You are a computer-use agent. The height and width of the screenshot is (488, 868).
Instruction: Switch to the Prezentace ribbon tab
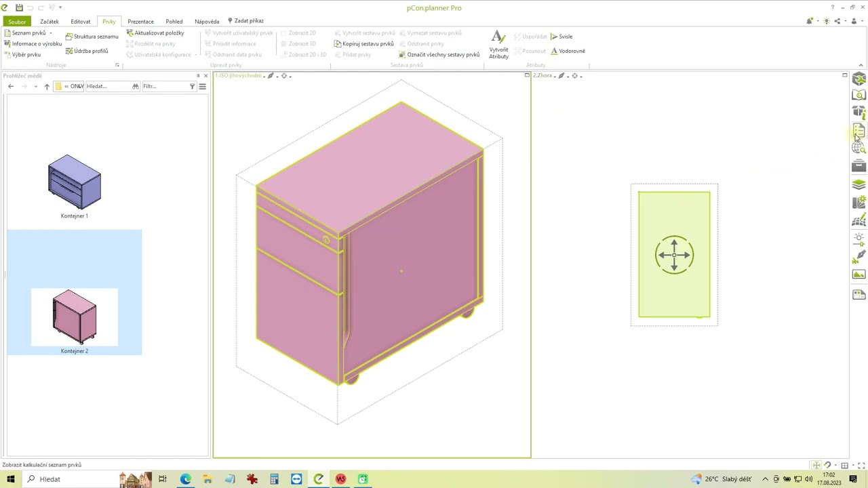(x=140, y=22)
